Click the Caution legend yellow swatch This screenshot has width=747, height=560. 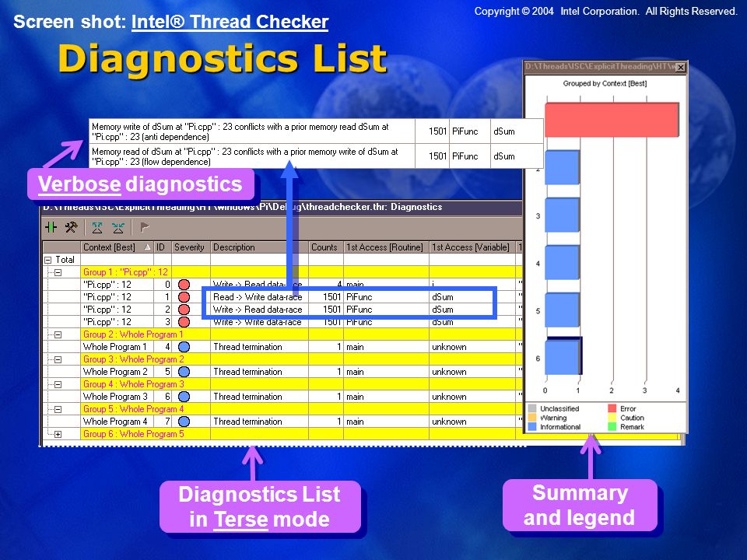pos(612,418)
